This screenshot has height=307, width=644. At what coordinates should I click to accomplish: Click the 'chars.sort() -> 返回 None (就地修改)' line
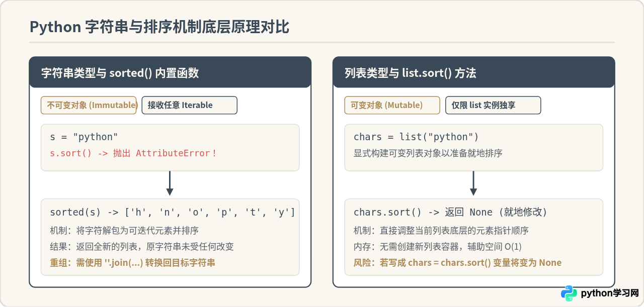point(450,212)
